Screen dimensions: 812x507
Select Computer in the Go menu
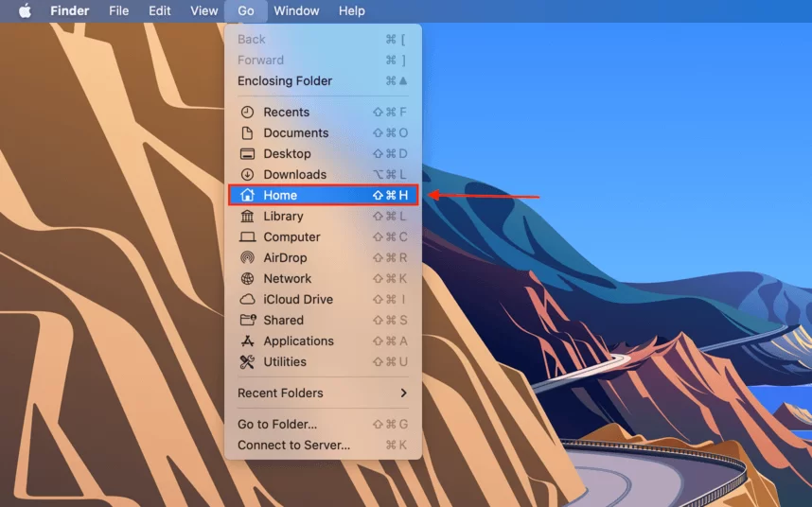click(323, 236)
